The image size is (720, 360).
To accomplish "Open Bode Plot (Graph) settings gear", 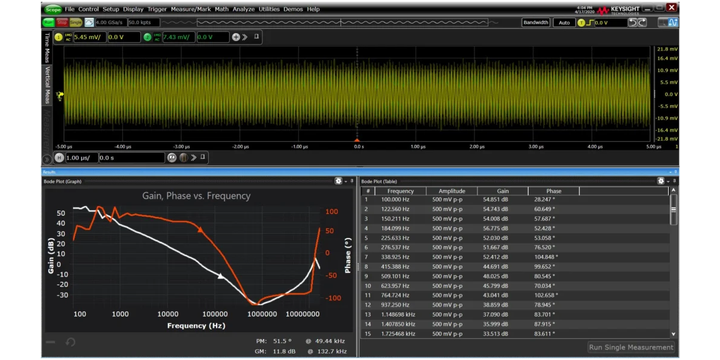I will click(x=338, y=181).
